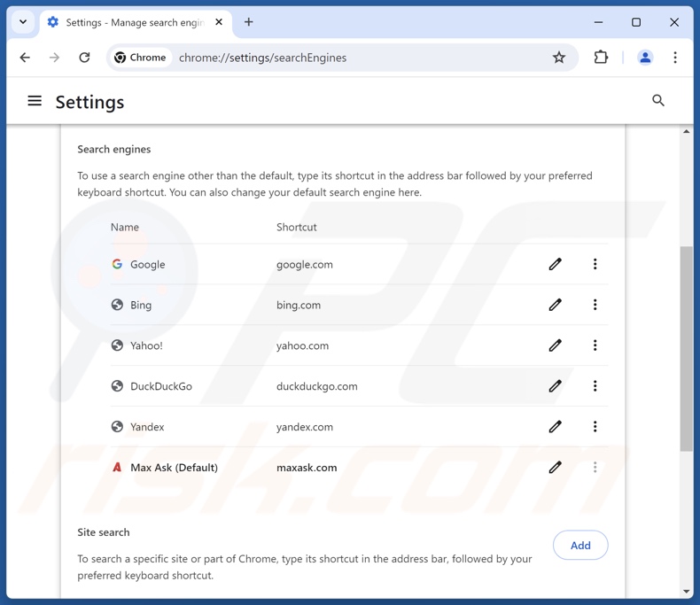The height and width of the screenshot is (605, 700).
Task: Click the address bar URL field
Action: coord(354,58)
